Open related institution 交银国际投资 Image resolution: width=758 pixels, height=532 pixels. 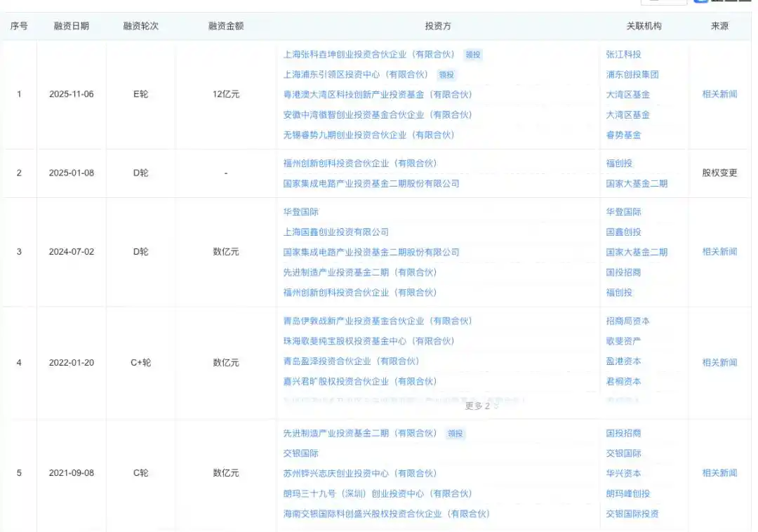[x=632, y=514]
